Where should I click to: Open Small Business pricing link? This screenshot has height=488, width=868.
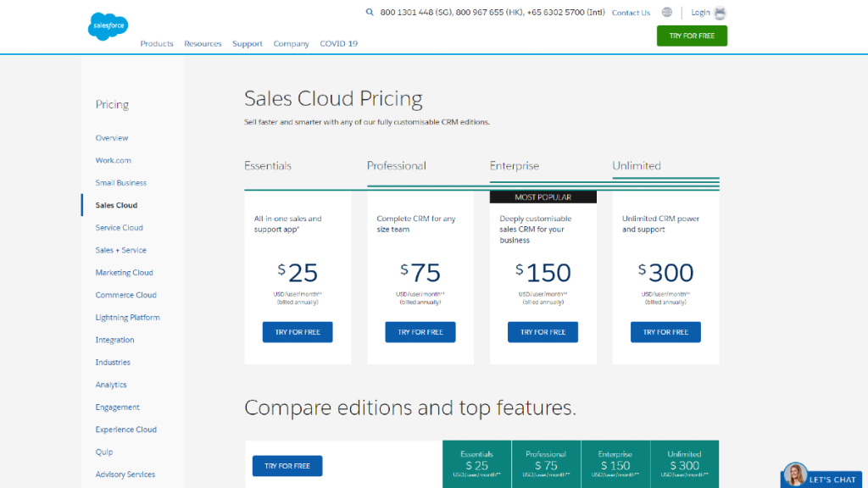tap(120, 183)
